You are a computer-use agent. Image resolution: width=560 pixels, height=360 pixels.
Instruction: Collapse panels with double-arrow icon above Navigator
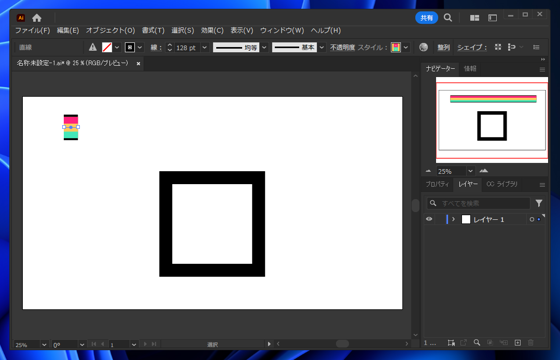pyautogui.click(x=543, y=59)
